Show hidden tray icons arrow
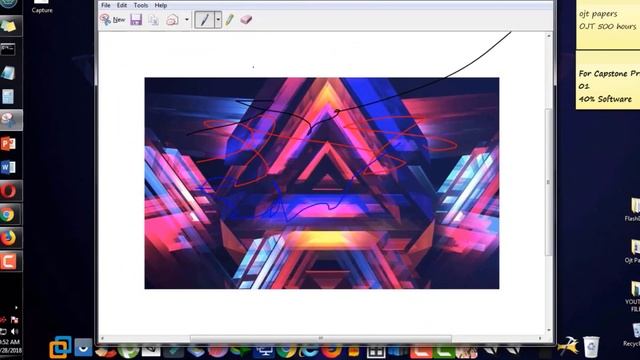640x360 pixels. [16, 308]
